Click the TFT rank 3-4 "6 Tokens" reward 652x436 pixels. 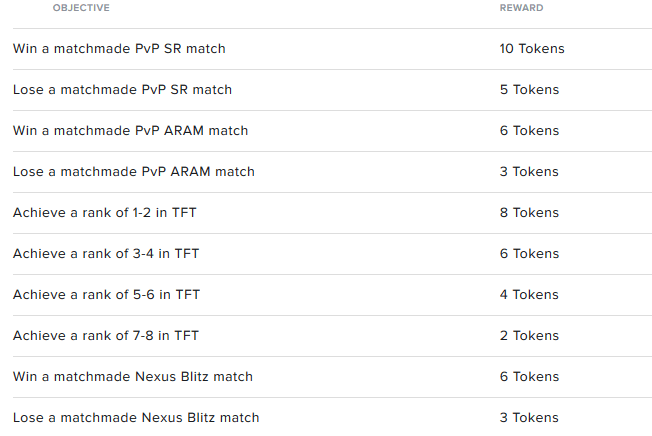point(529,254)
